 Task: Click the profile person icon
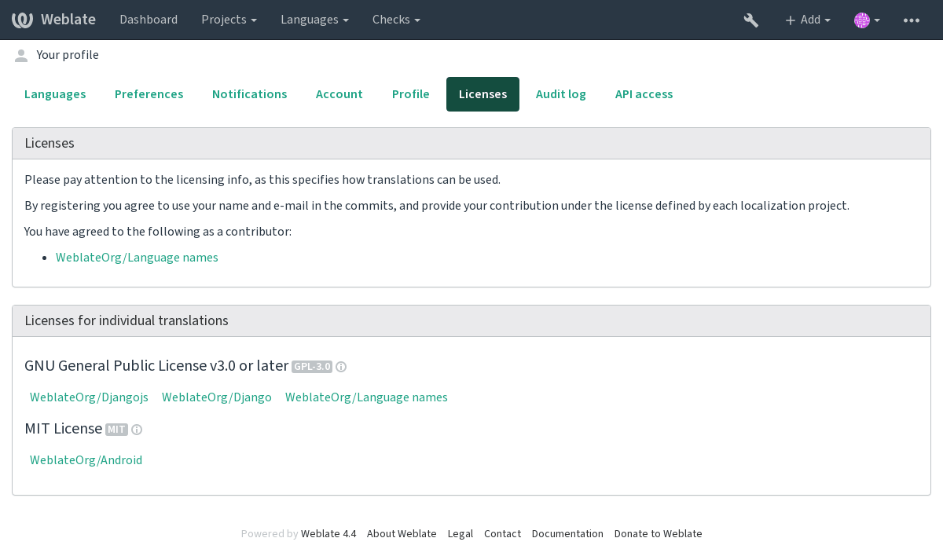[x=21, y=56]
